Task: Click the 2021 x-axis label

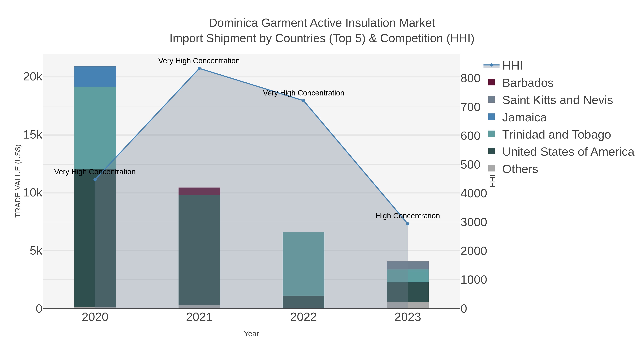Action: (199, 317)
